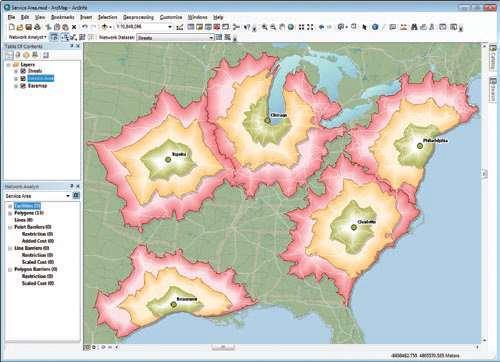Open the File menu
The width and height of the screenshot is (500, 362).
tap(12, 17)
